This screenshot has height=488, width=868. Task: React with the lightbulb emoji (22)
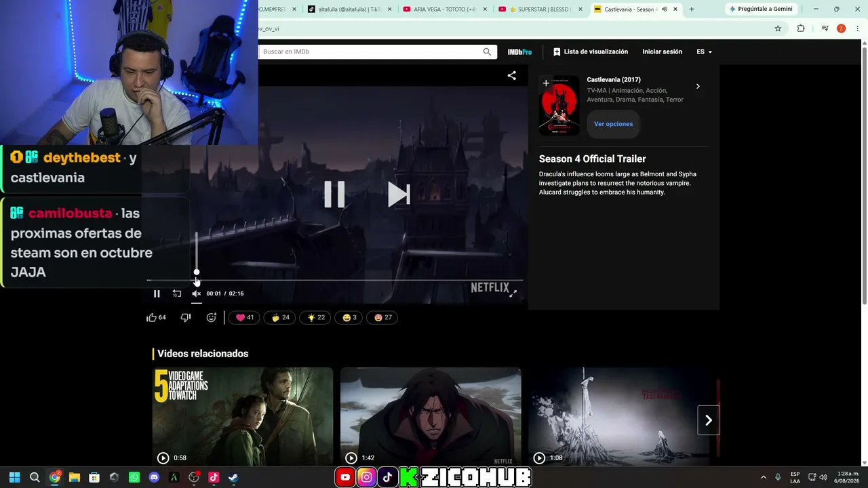click(316, 317)
